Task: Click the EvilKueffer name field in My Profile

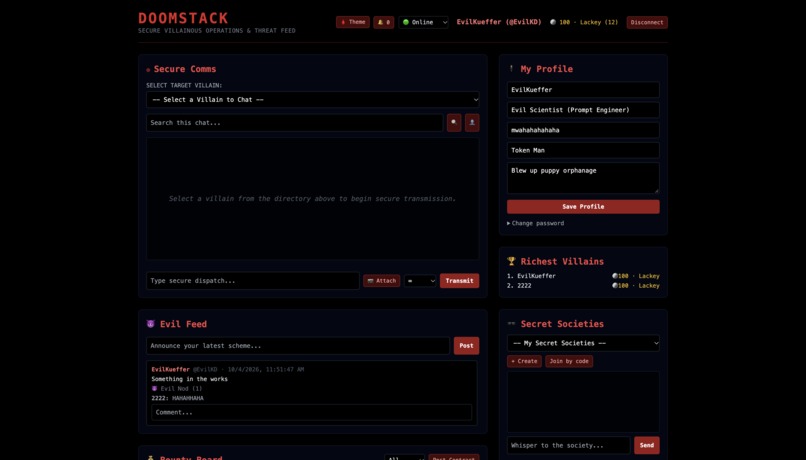Action: click(583, 89)
